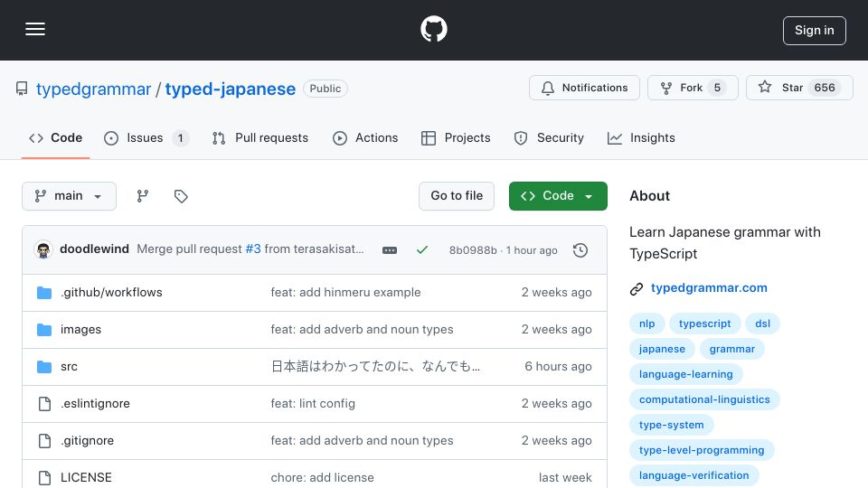Click the .eslintignore file icon
The image size is (868, 488).
(45, 404)
